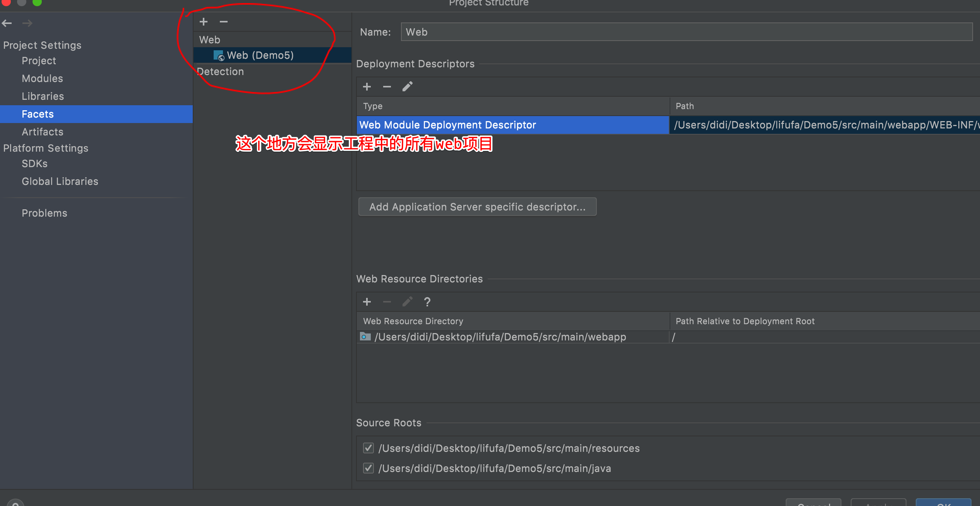Select the Detection item in facets list
The width and height of the screenshot is (980, 506).
coord(221,72)
